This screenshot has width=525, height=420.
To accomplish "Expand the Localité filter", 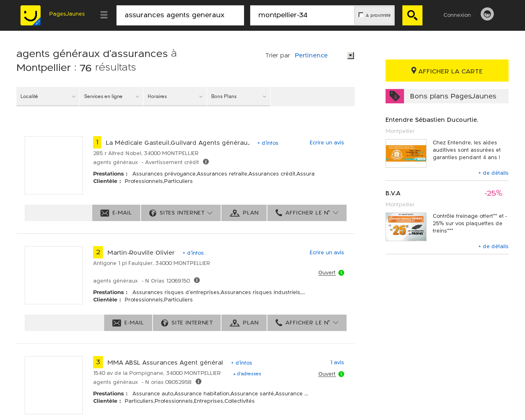I will pyautogui.click(x=48, y=96).
